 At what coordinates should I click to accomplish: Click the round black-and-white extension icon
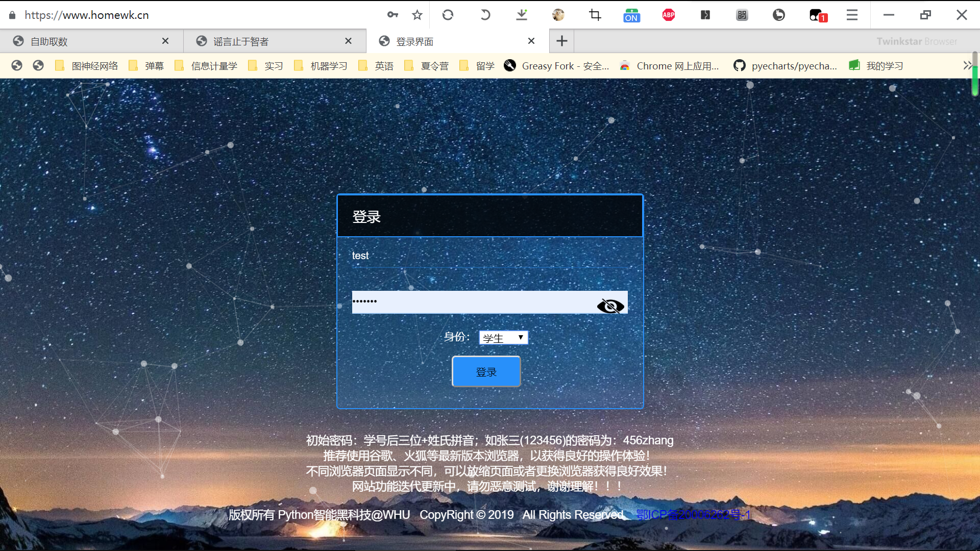[x=778, y=15]
